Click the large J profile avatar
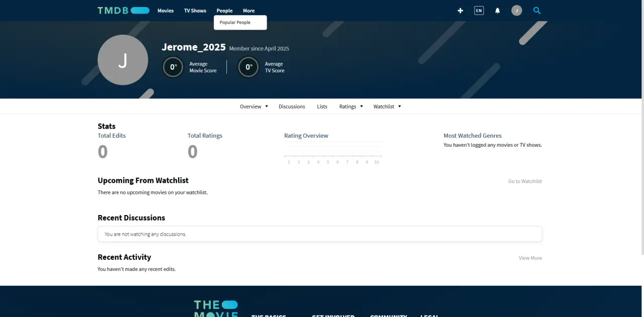Viewport: 644px width, 317px height. click(x=123, y=60)
